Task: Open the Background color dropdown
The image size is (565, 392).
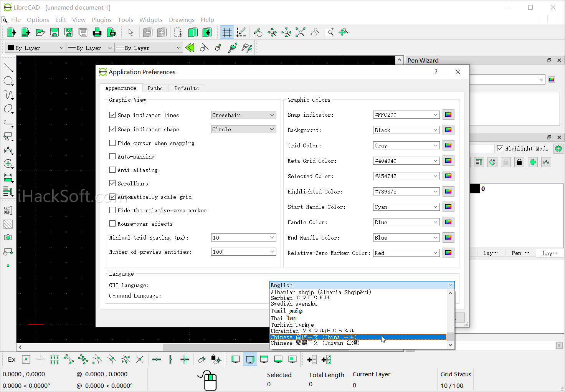Action: [406, 130]
